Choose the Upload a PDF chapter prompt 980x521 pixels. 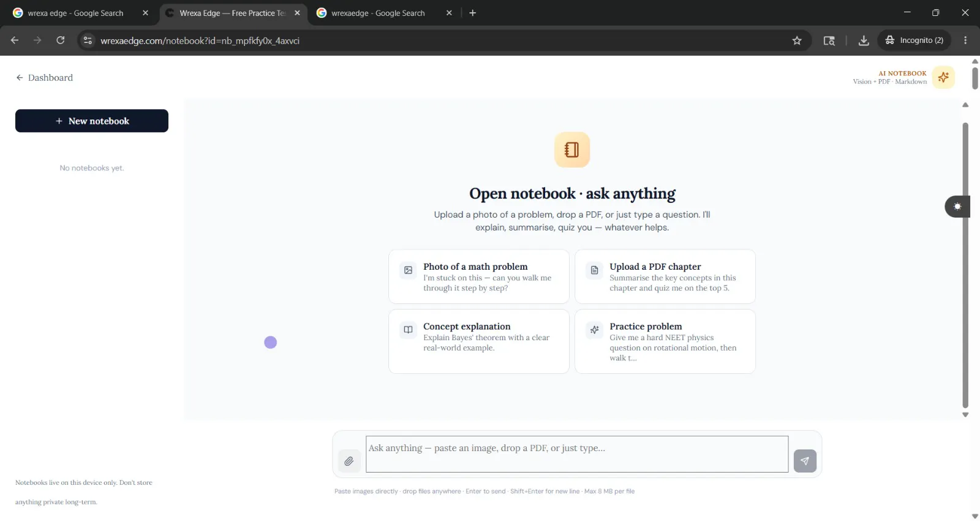point(665,276)
